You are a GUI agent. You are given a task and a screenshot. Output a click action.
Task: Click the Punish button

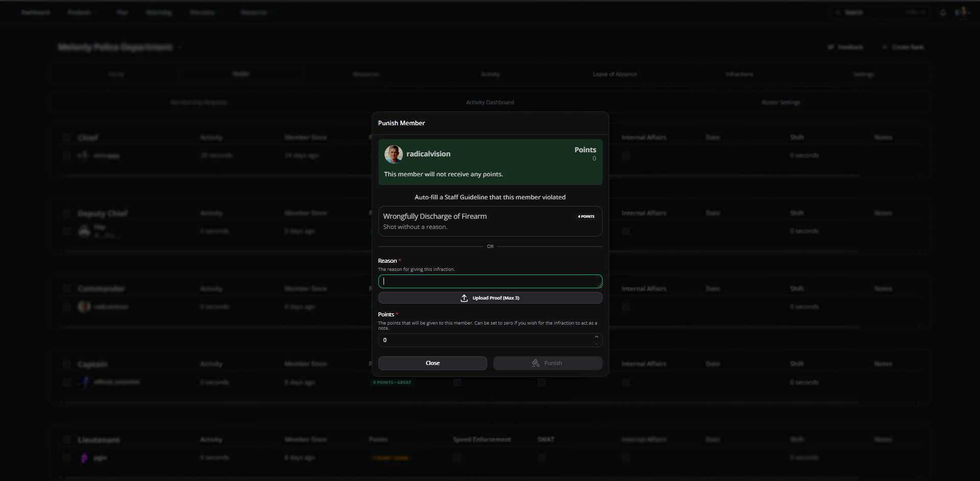(547, 363)
